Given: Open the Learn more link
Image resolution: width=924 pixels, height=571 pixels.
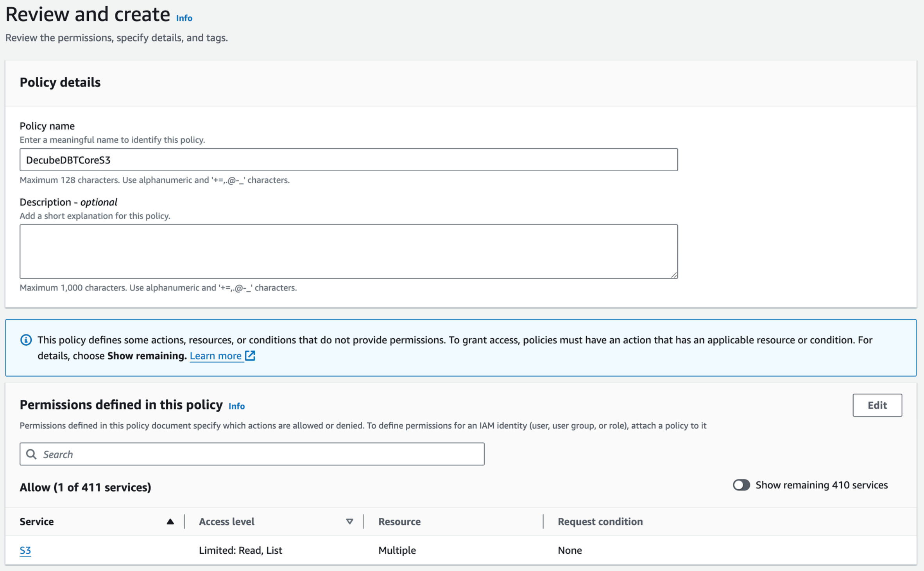Looking at the screenshot, I should 215,356.
